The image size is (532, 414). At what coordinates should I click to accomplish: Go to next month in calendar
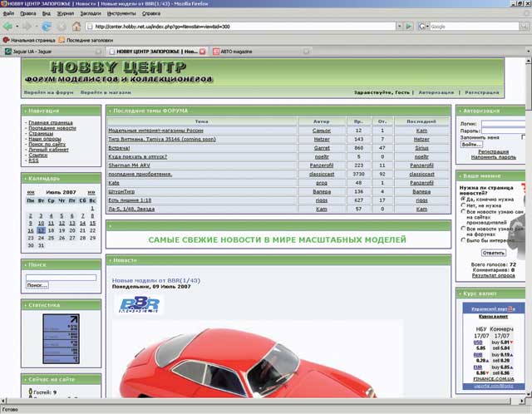click(91, 192)
